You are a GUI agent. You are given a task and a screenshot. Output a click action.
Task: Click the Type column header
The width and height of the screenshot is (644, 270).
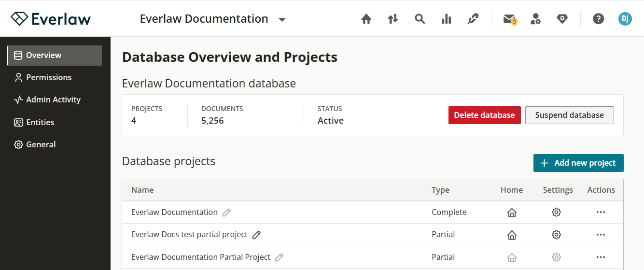coord(440,190)
